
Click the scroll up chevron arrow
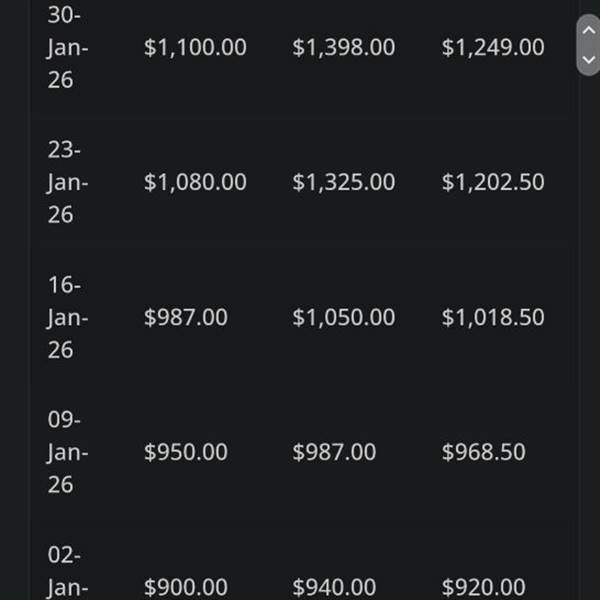click(588, 31)
